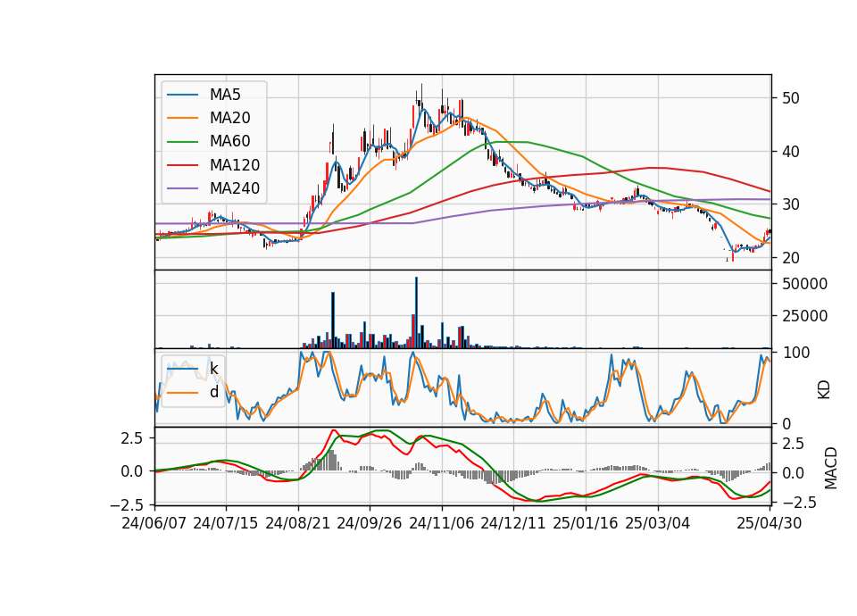Click the price axis value 50
The image size is (857, 616).
pos(790,98)
